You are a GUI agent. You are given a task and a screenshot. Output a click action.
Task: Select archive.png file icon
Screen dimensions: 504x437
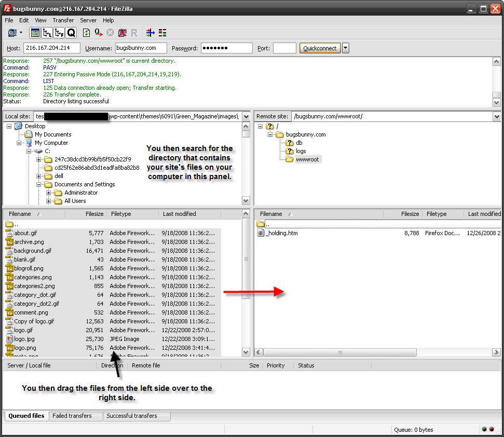[9, 242]
